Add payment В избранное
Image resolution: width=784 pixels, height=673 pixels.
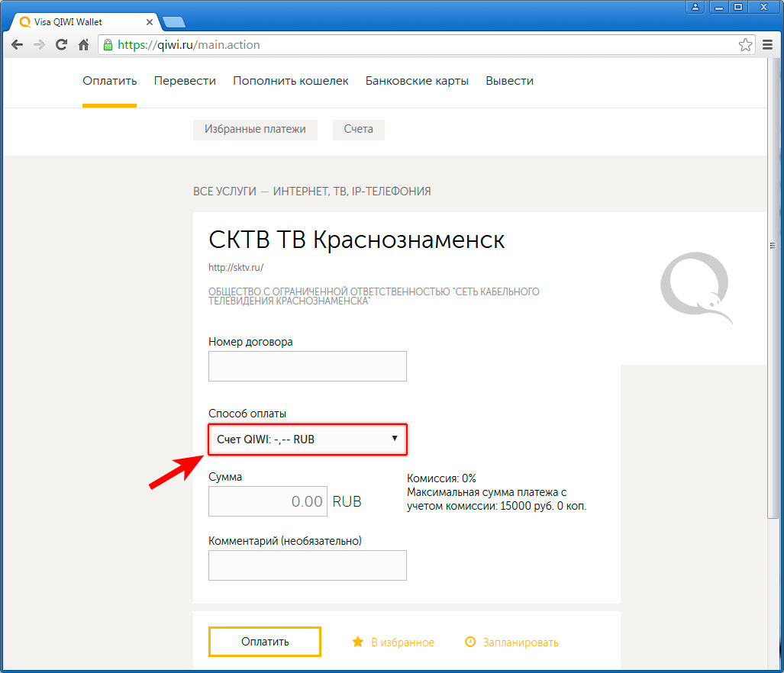402,642
